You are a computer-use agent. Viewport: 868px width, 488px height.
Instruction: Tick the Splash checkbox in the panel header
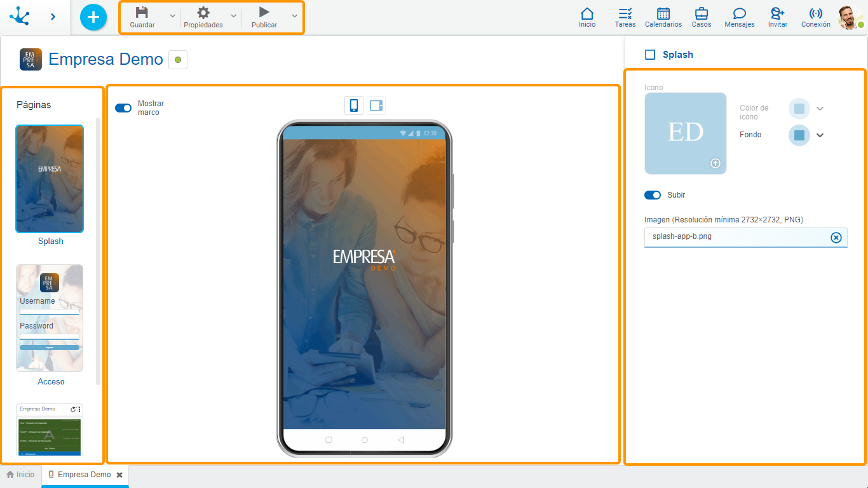[650, 55]
